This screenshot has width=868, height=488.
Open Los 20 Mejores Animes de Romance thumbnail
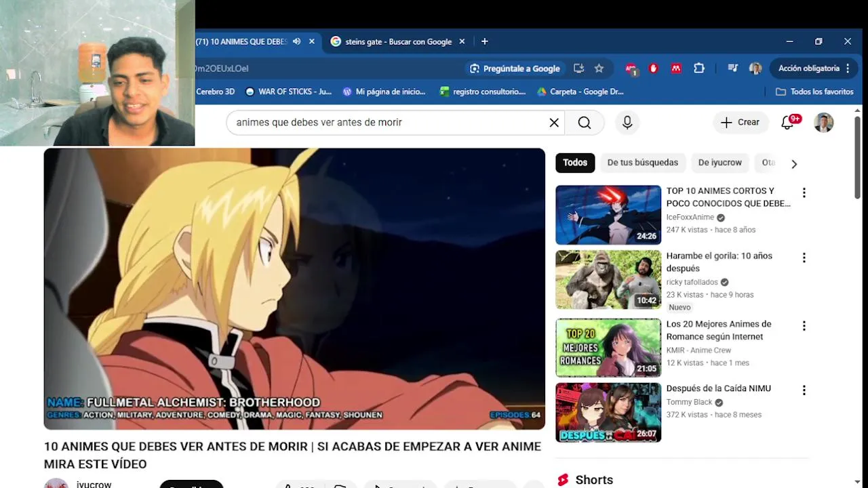click(608, 348)
